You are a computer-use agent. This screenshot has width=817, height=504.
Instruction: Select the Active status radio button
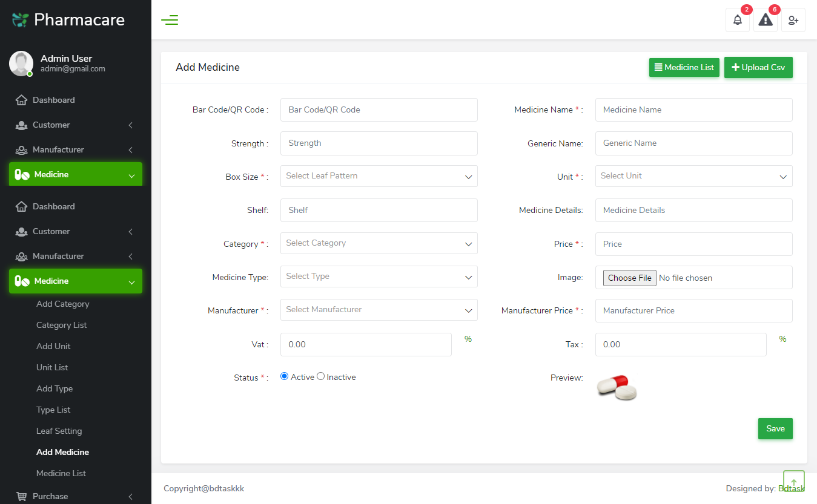(285, 376)
